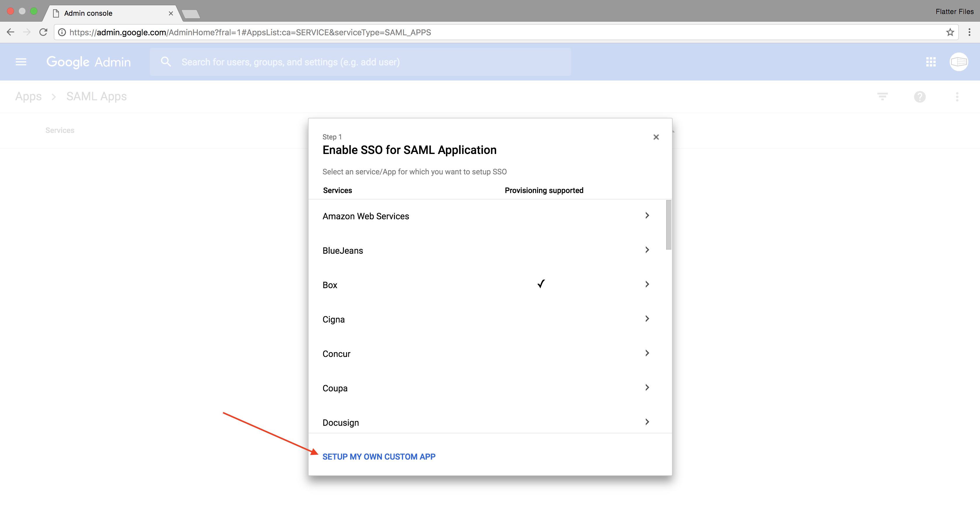Click the Flatter Files profile name
The height and width of the screenshot is (515, 980).
tap(954, 11)
